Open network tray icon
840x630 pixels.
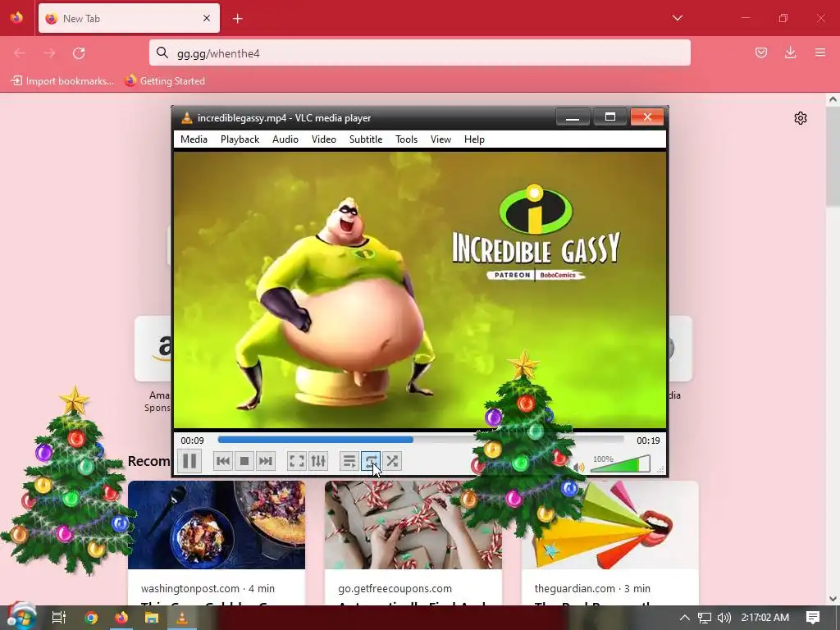pos(705,618)
